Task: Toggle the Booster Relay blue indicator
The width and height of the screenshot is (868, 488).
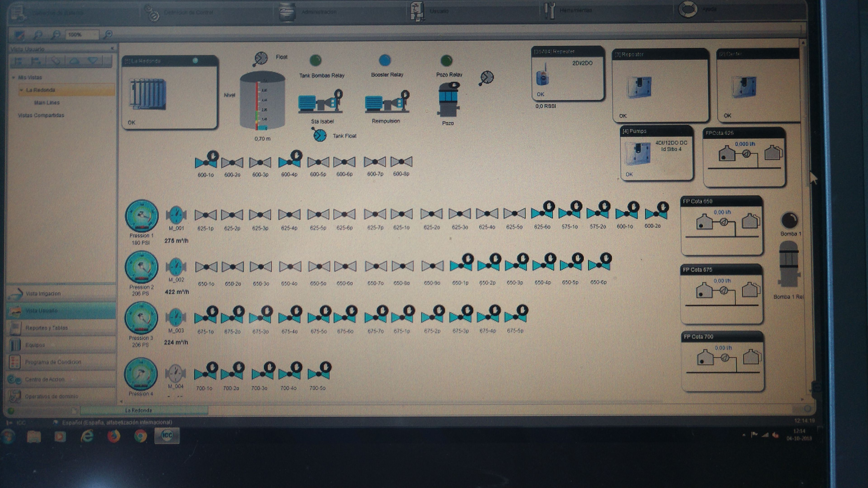Action: (385, 61)
